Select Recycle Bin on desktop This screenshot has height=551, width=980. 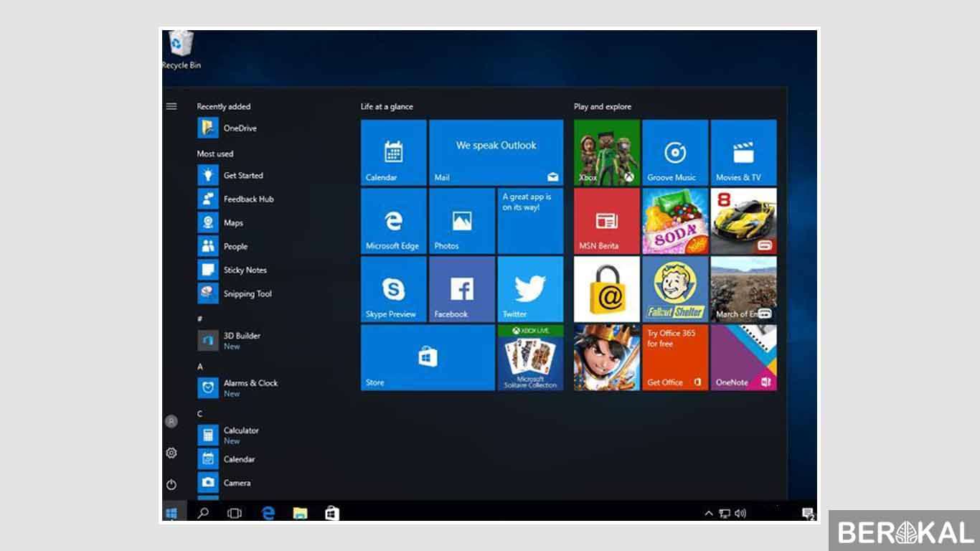(x=181, y=50)
